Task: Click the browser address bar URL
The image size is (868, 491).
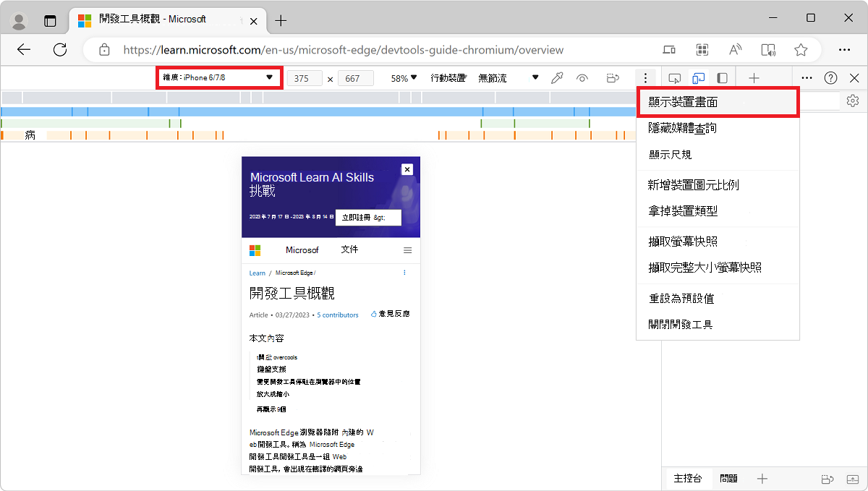Action: [x=343, y=50]
